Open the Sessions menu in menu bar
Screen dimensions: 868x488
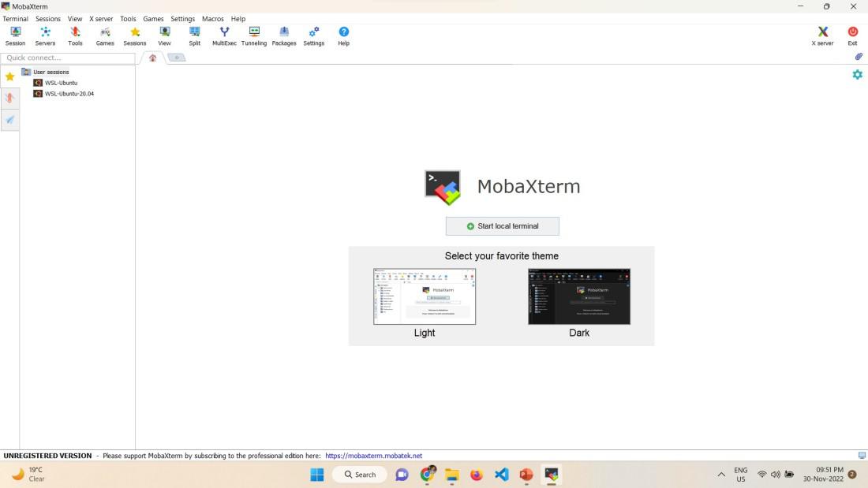[x=48, y=19]
